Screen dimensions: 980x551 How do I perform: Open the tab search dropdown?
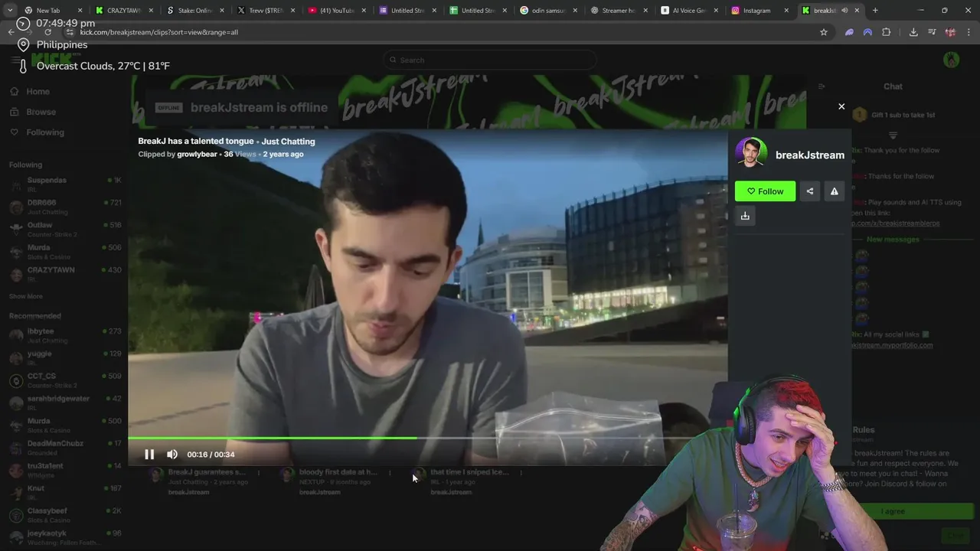tap(9, 11)
